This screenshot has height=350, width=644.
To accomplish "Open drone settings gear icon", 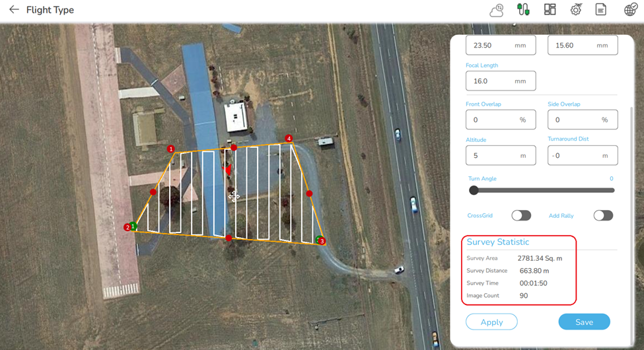I will click(x=576, y=9).
